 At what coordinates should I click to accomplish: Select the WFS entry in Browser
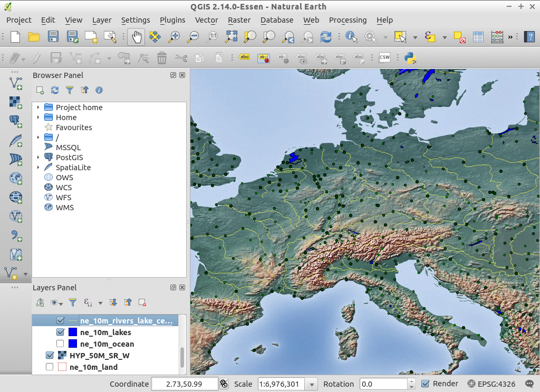click(64, 198)
